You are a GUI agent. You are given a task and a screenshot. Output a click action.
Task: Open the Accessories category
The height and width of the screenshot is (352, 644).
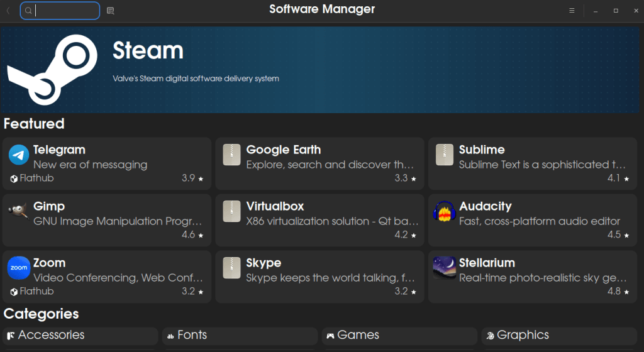click(x=80, y=336)
